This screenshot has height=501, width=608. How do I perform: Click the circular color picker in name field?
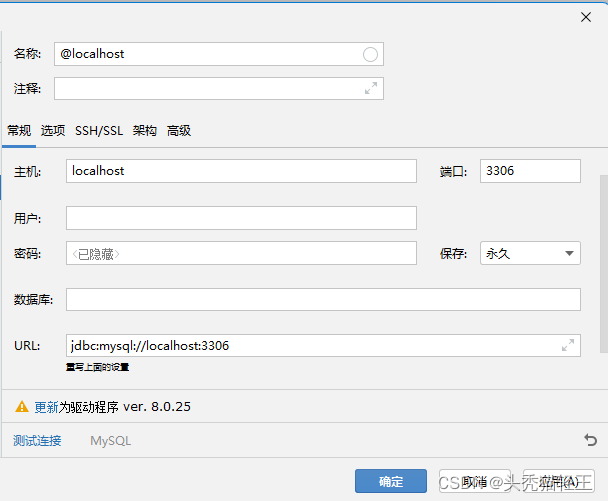point(370,54)
